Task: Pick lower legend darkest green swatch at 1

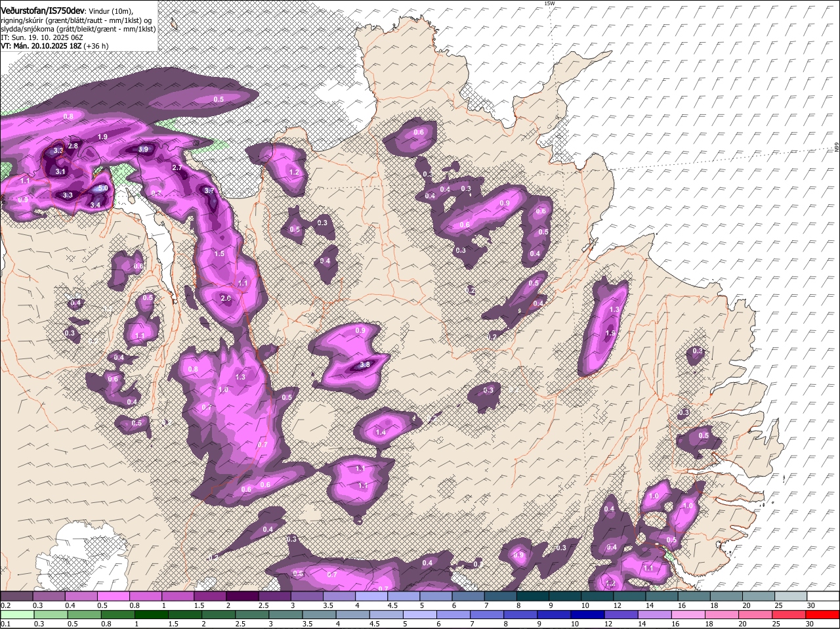Action: pyautogui.click(x=153, y=615)
